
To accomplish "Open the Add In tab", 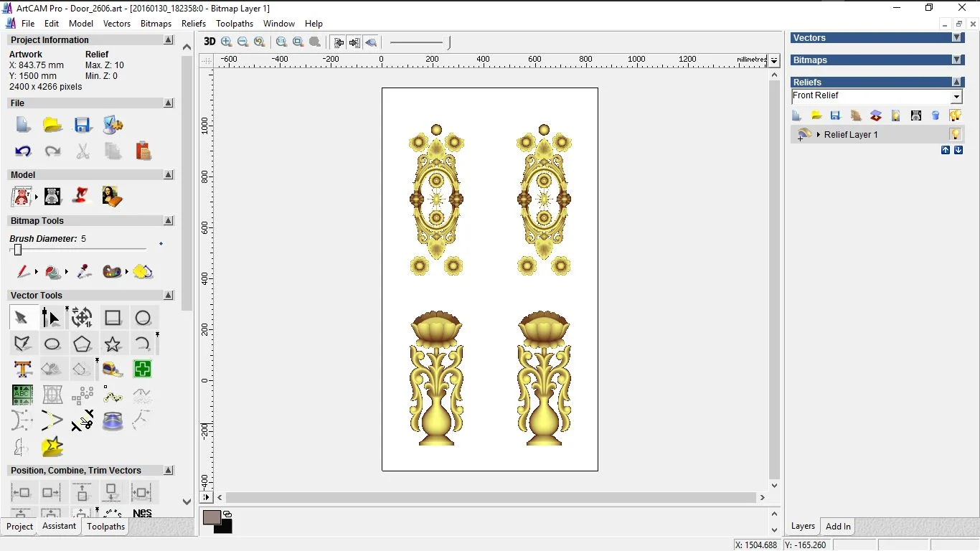I will [837, 527].
